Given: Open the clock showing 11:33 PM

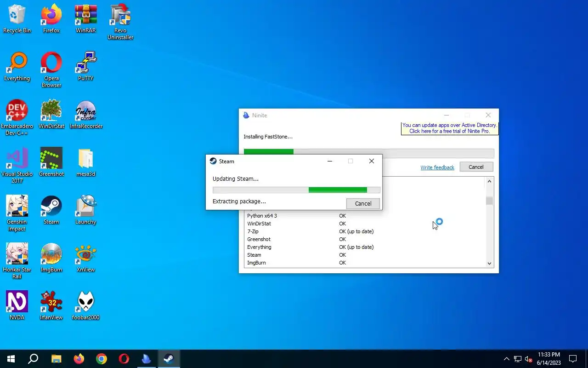Looking at the screenshot, I should (548, 359).
